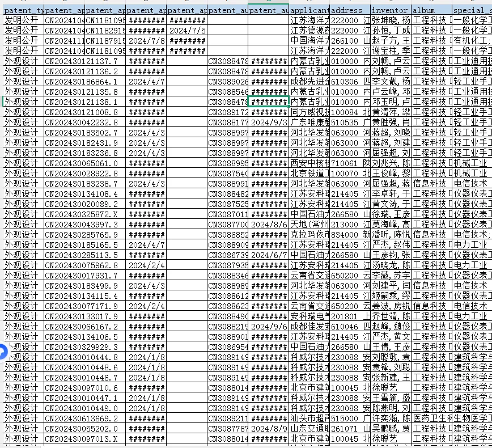Click authorization number cell CN3089172
Image resolution: width=492 pixels, height=448 pixels.
coord(227,112)
